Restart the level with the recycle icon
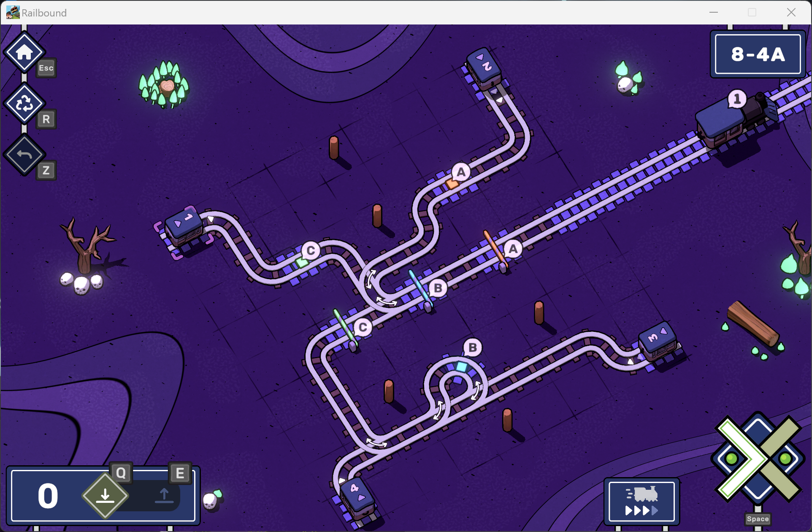This screenshot has height=532, width=812. click(x=24, y=103)
